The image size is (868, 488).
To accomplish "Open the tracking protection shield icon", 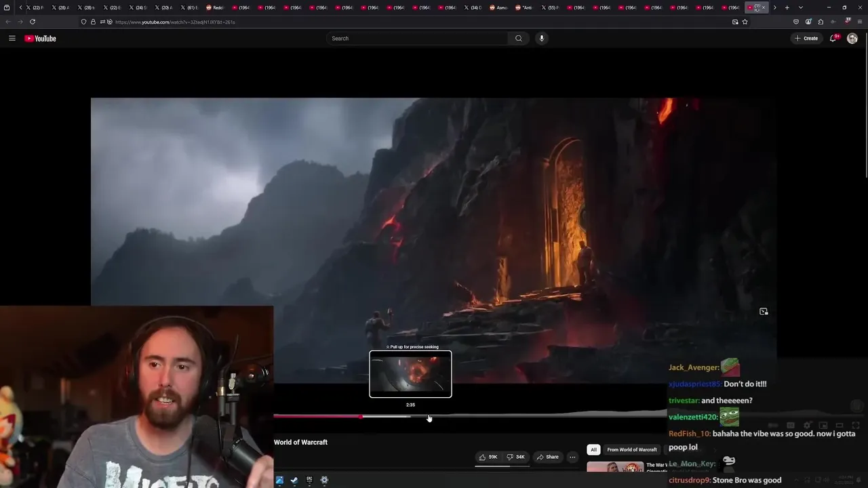I will (x=83, y=22).
